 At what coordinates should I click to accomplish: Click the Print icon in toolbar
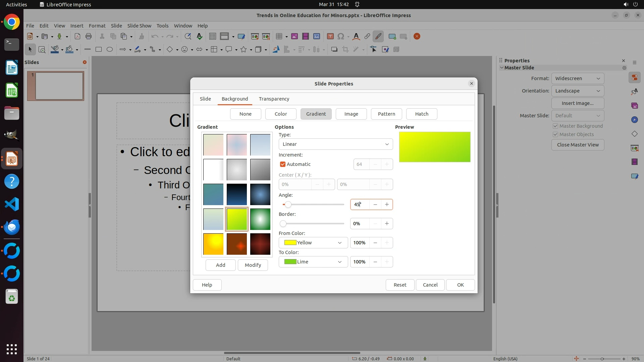pyautogui.click(x=89, y=37)
